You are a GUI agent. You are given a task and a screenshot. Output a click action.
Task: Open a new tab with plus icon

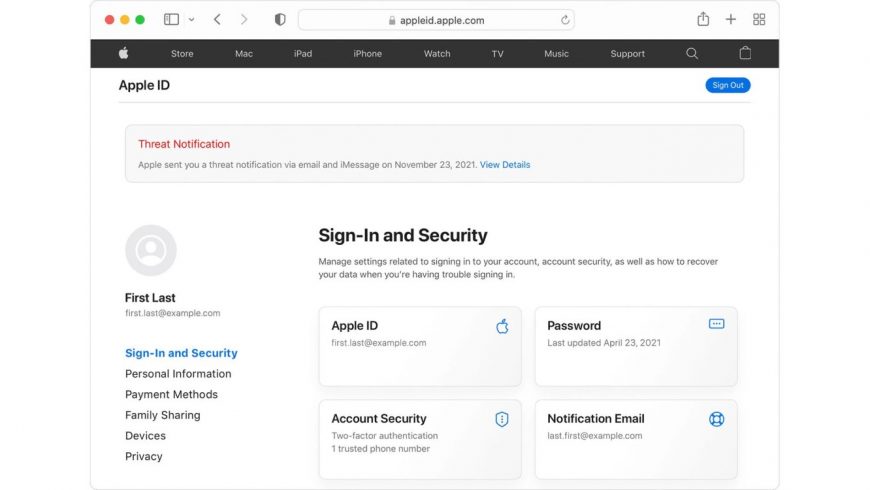[x=731, y=19]
